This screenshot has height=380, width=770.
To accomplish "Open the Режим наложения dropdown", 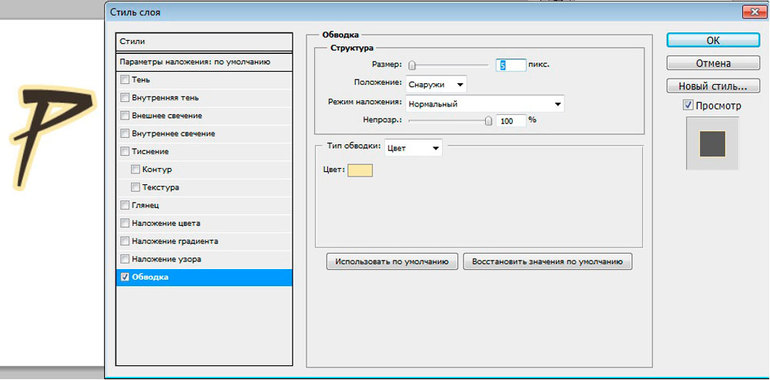I will point(485,104).
